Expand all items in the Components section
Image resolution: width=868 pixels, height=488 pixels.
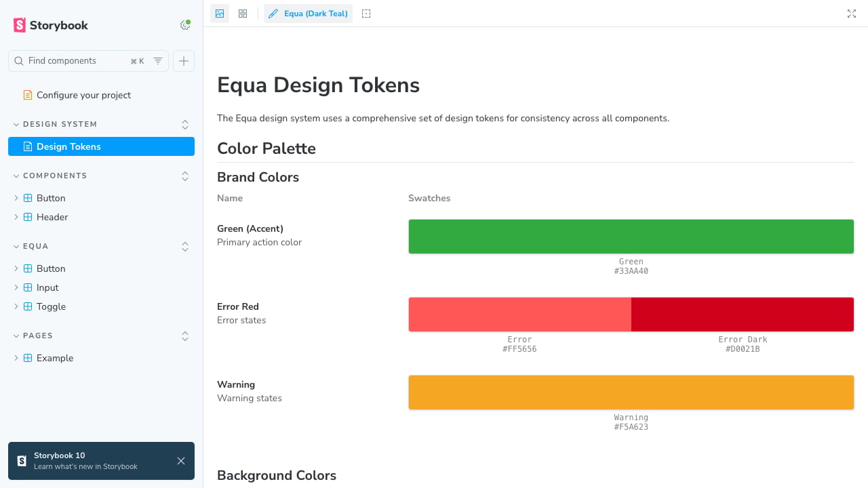pyautogui.click(x=185, y=176)
